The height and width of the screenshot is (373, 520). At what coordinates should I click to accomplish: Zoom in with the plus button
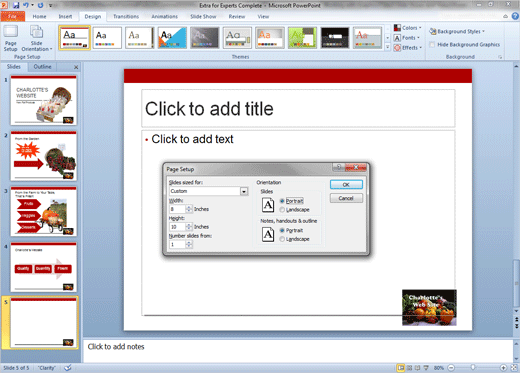click(x=503, y=368)
